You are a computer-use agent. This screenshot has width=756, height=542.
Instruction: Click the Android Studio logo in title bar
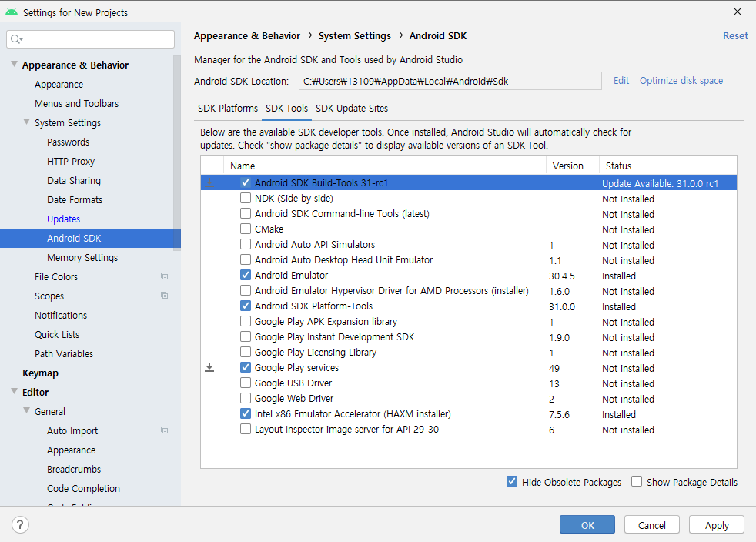click(x=12, y=12)
